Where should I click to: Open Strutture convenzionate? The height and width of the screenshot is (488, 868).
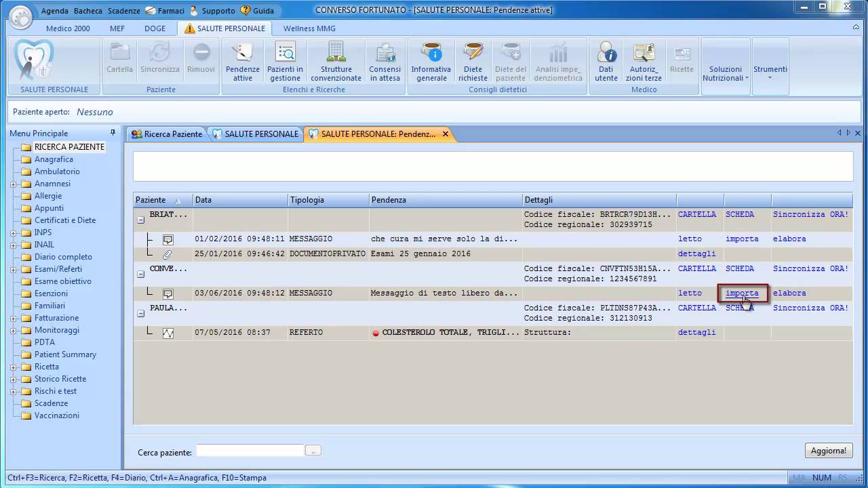pos(336,62)
